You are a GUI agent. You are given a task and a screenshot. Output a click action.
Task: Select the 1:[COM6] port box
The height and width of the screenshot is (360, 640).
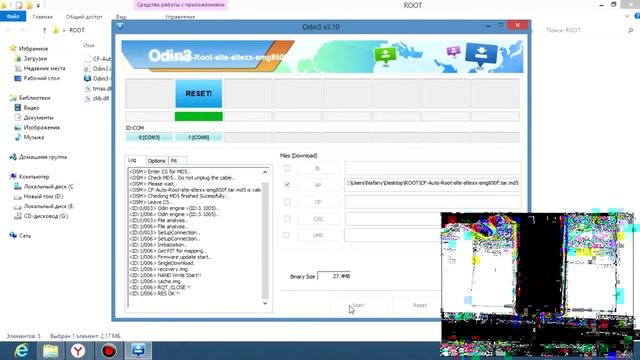(199, 138)
